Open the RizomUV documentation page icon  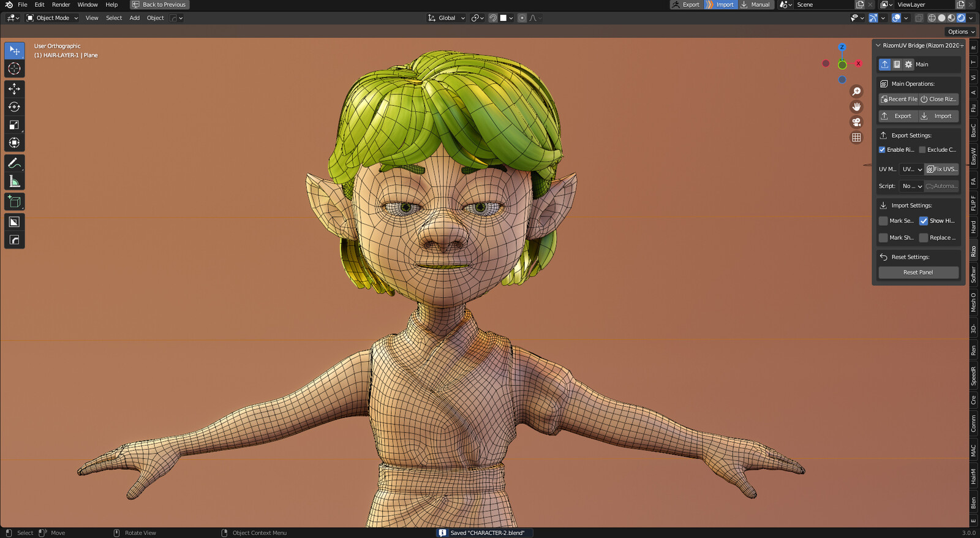tap(897, 64)
